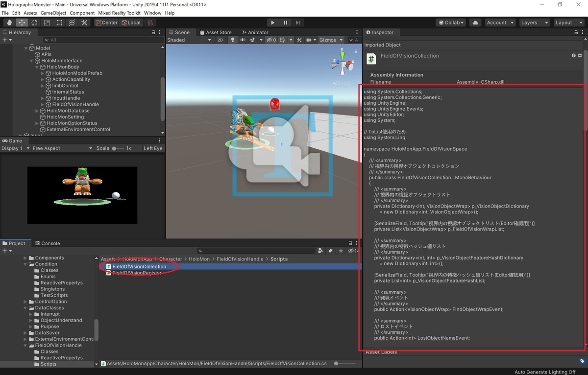Lock the Inspector panel
The height and width of the screenshot is (375, 588).
pos(576,32)
